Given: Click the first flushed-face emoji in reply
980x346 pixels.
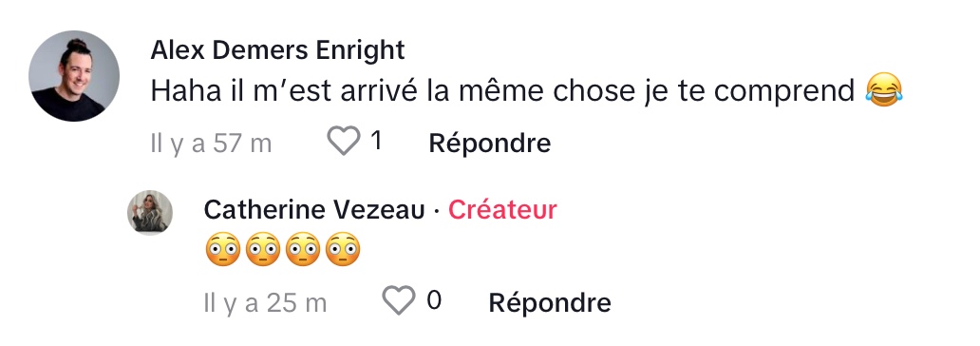Looking at the screenshot, I should [x=222, y=250].
